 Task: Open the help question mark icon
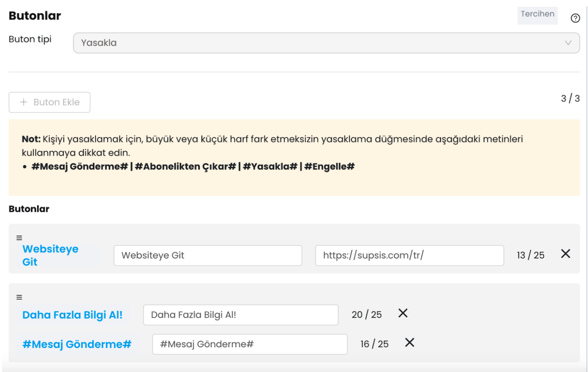click(575, 18)
